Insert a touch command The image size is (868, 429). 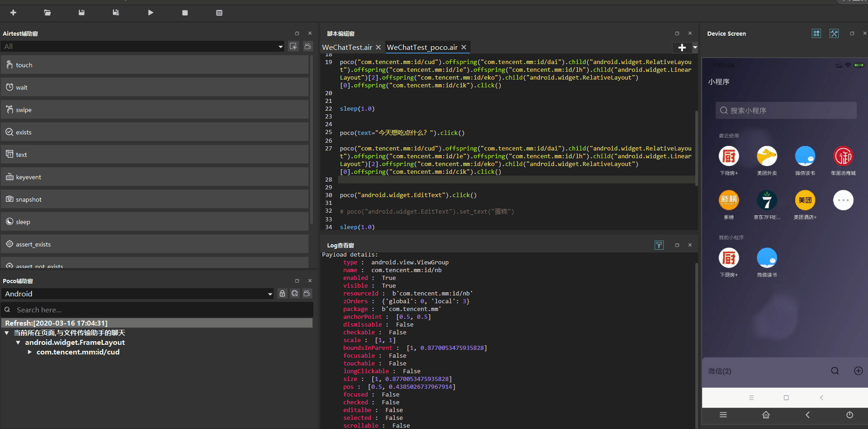[x=154, y=65]
